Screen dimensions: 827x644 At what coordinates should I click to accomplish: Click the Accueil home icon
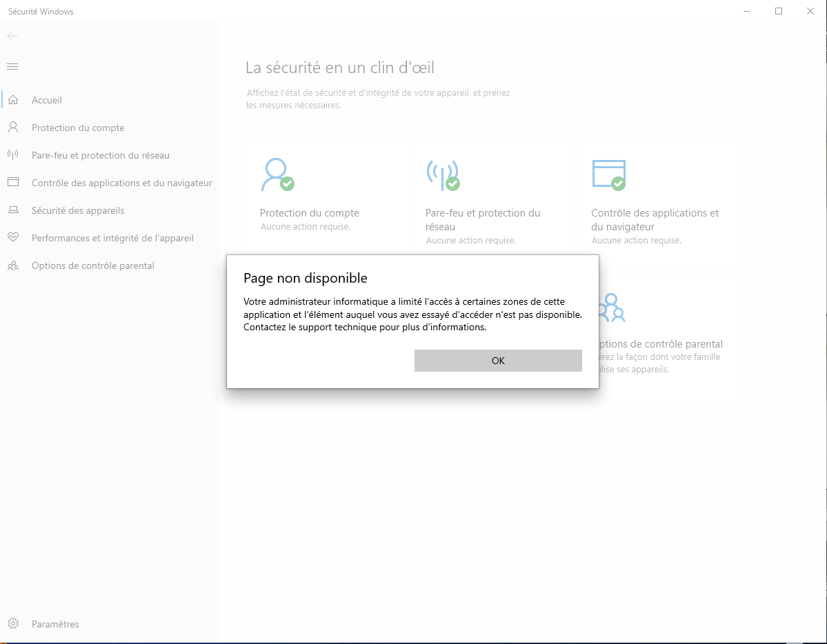13,100
